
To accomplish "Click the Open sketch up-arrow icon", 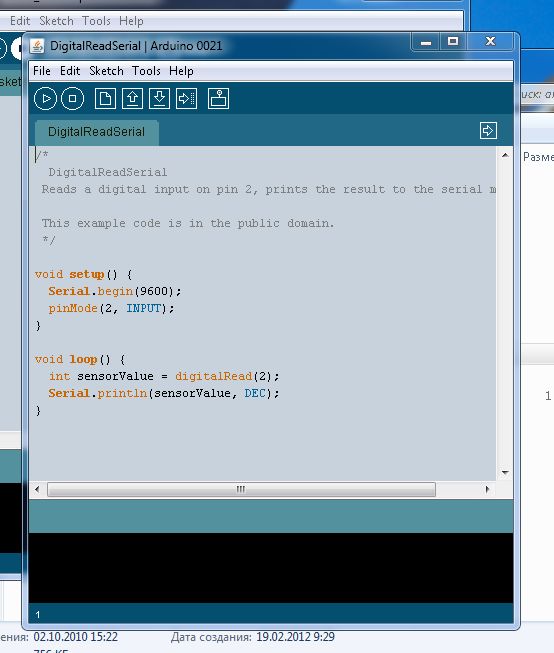I will pyautogui.click(x=132, y=99).
